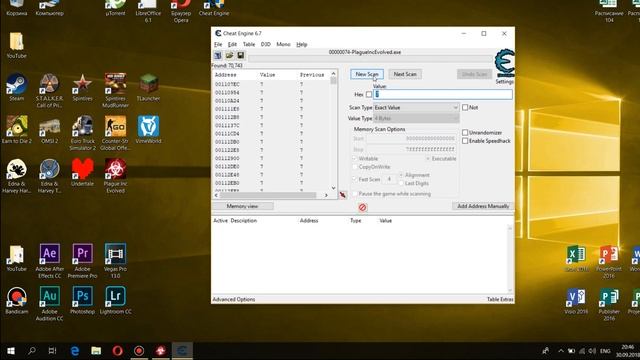Viewport: 640px width, 360px height.
Task: Click the Memory view button
Action: [x=242, y=206]
